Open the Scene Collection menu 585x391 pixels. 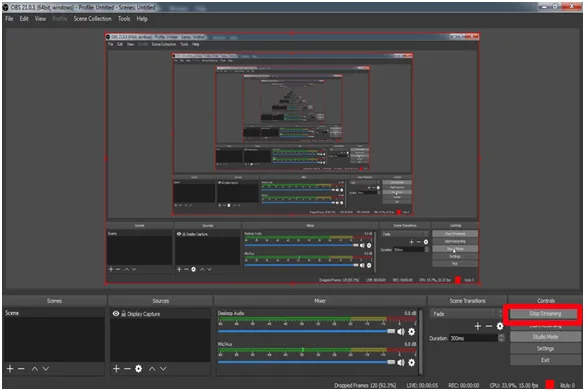[92, 19]
